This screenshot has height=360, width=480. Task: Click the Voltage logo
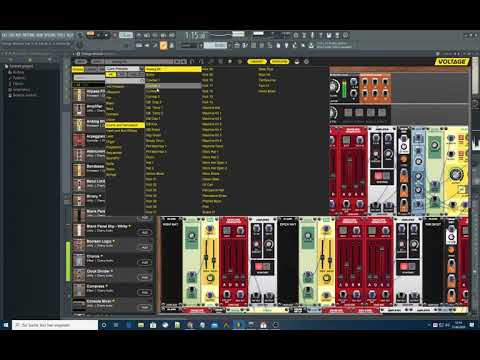452,61
